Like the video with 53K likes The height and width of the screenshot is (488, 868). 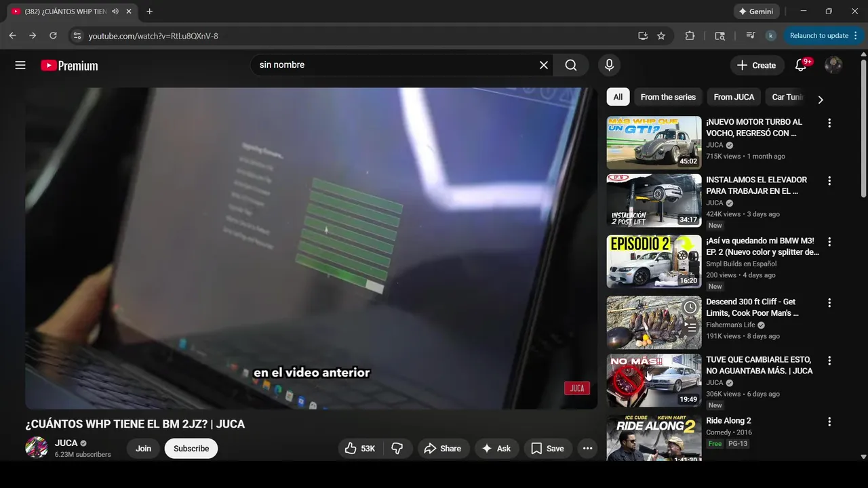pyautogui.click(x=361, y=448)
